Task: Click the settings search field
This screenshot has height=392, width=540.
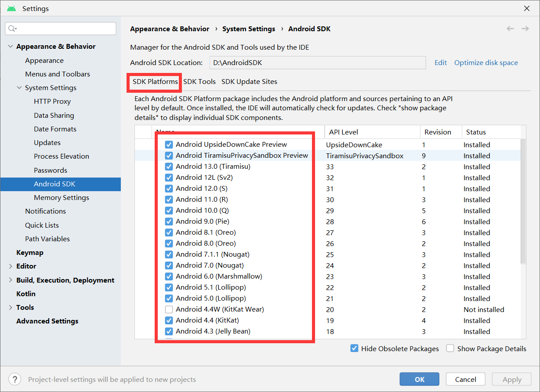Action: pos(61,29)
